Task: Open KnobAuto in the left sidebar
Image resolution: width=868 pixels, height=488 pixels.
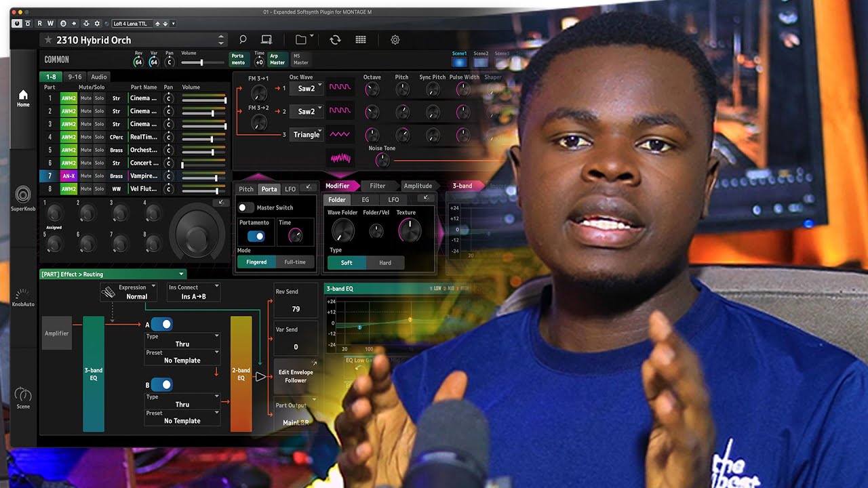Action: click(23, 298)
